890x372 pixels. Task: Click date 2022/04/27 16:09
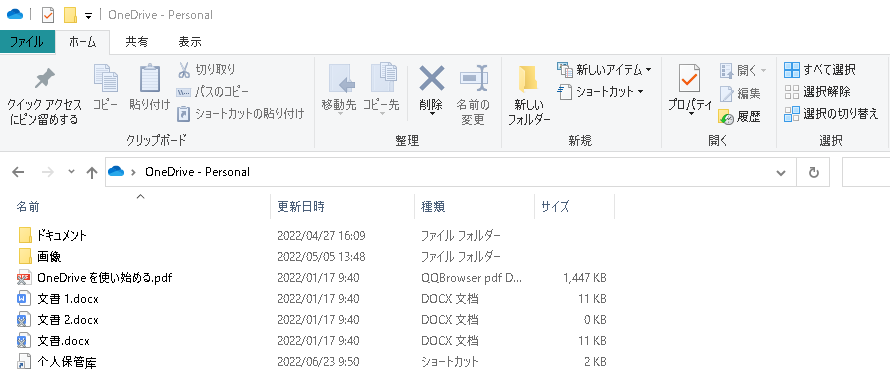click(321, 235)
